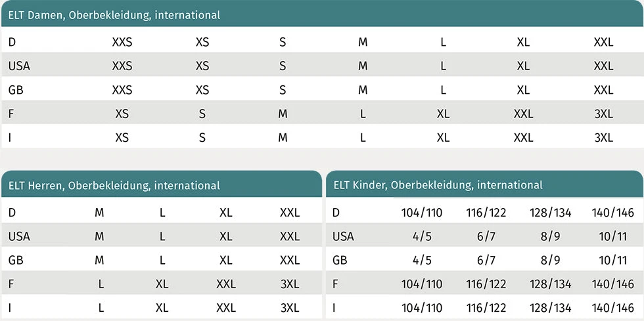Click the ELT Kinder table header
This screenshot has height=321, width=644.
438,185
